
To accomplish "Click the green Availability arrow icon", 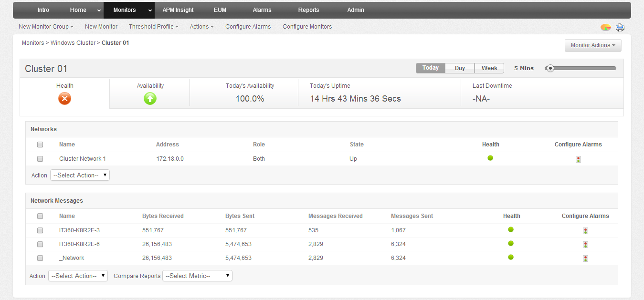I will (150, 98).
